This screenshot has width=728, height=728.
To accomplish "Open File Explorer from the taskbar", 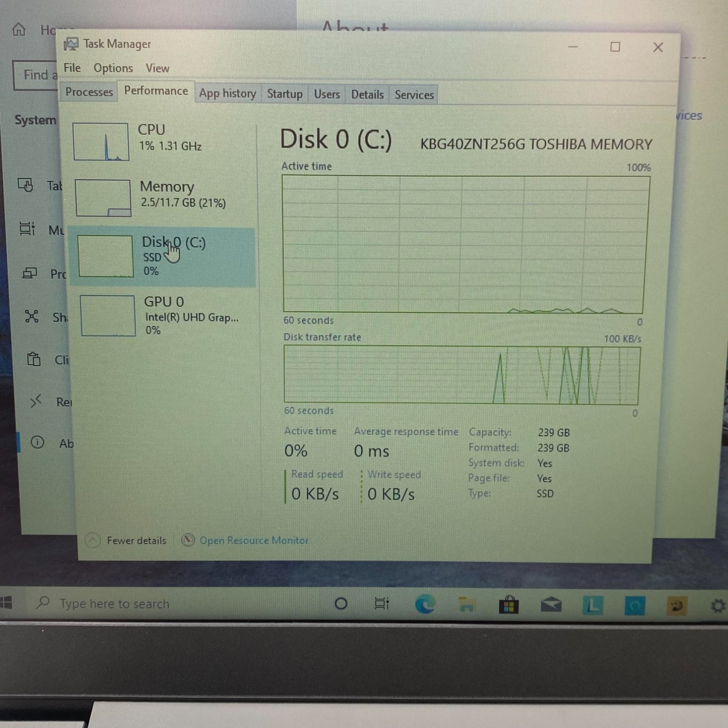I will 467,605.
